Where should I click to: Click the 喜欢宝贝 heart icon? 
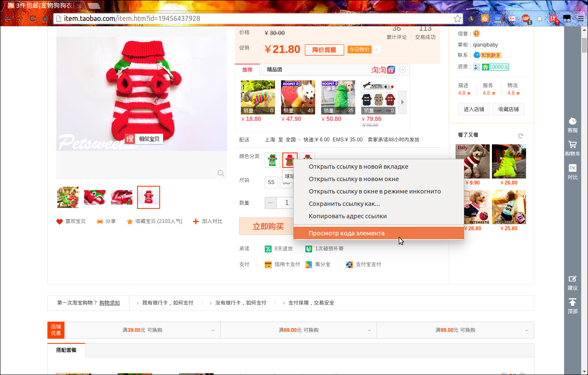tap(60, 222)
